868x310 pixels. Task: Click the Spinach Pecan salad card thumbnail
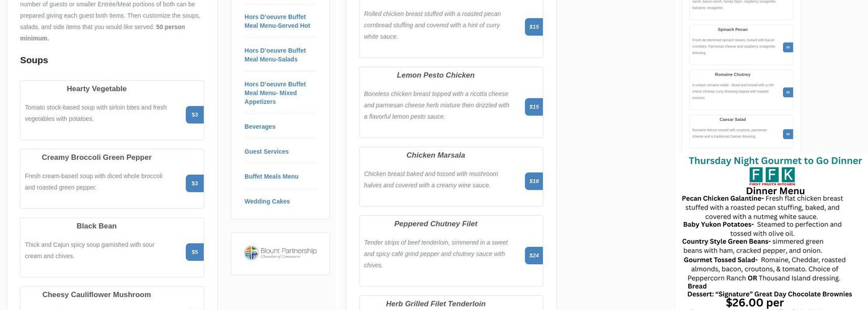pos(732,44)
